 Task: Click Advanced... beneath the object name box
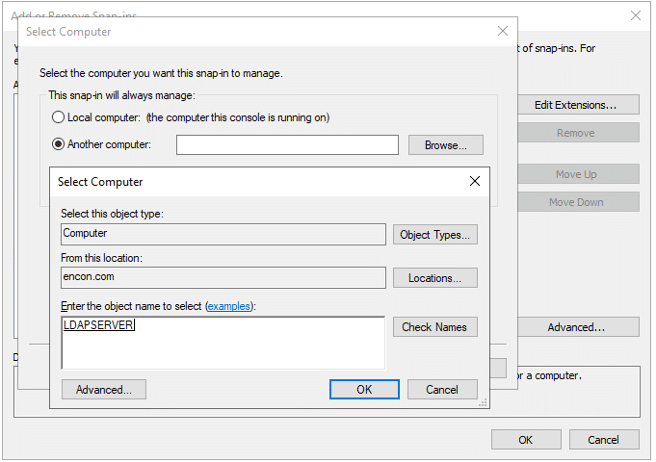(104, 389)
